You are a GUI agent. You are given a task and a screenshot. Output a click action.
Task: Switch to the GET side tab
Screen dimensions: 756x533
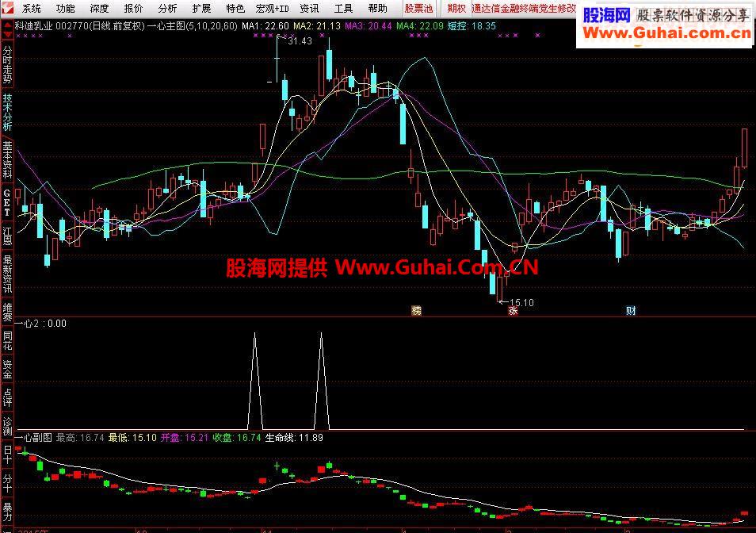pyautogui.click(x=7, y=202)
